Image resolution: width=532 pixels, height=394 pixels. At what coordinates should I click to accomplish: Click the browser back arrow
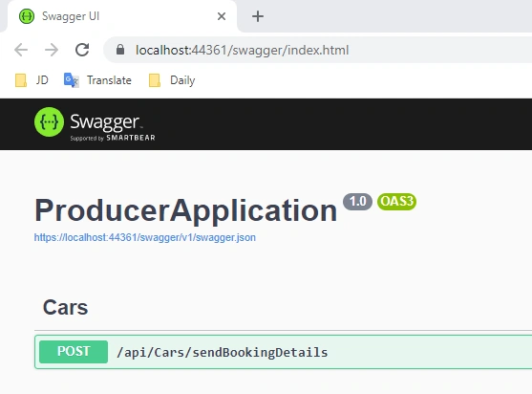(x=21, y=50)
